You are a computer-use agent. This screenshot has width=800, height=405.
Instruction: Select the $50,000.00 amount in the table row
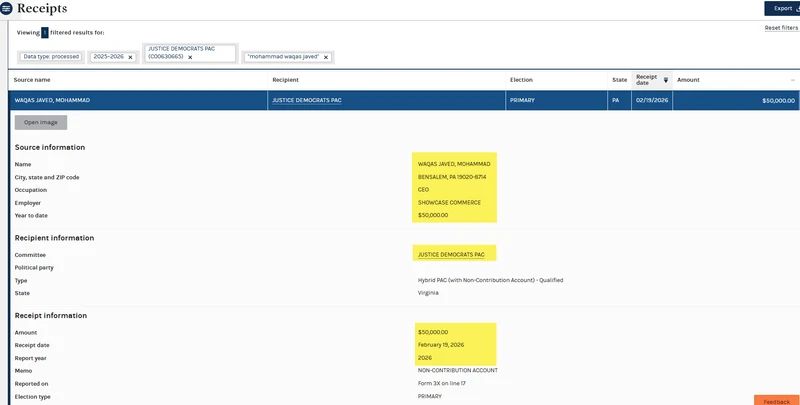point(779,100)
